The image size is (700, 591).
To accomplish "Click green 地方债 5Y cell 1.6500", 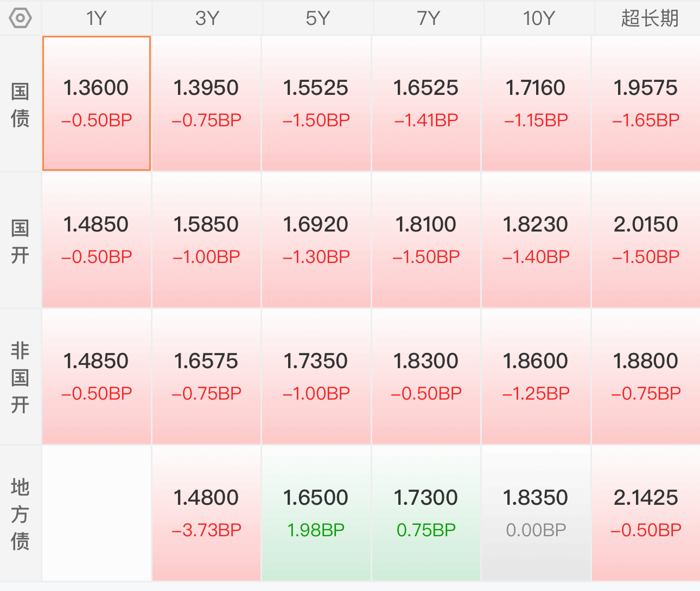I will pyautogui.click(x=316, y=513).
